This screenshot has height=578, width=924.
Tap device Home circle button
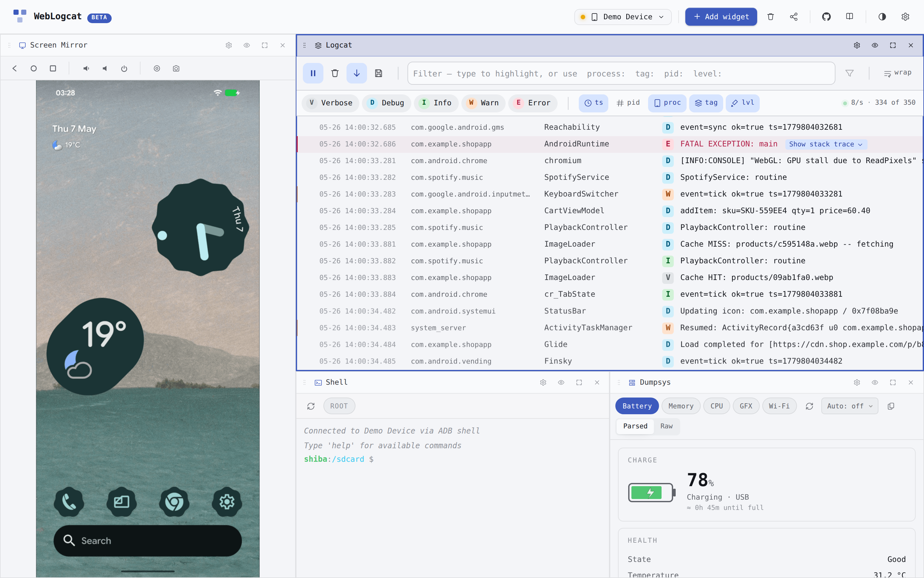(x=34, y=68)
